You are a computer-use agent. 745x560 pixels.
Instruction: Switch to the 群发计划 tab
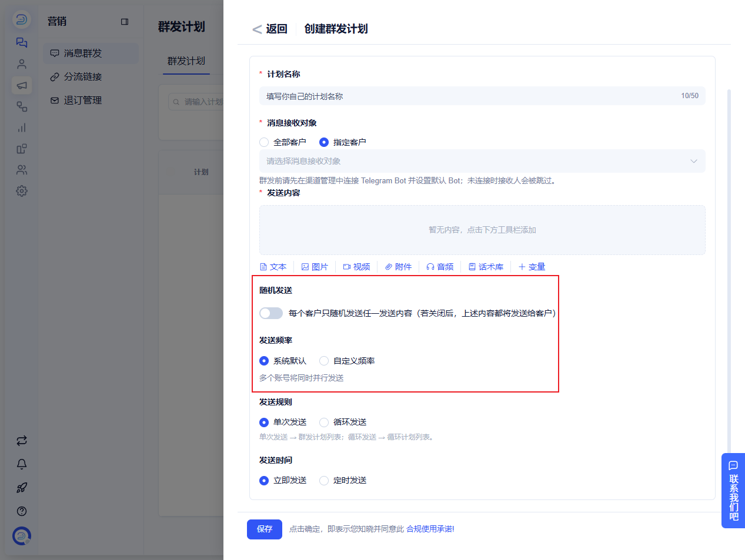[186, 61]
